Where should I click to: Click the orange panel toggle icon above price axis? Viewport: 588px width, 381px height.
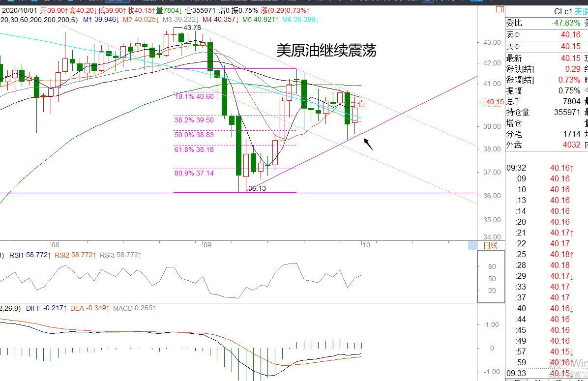pyautogui.click(x=500, y=9)
